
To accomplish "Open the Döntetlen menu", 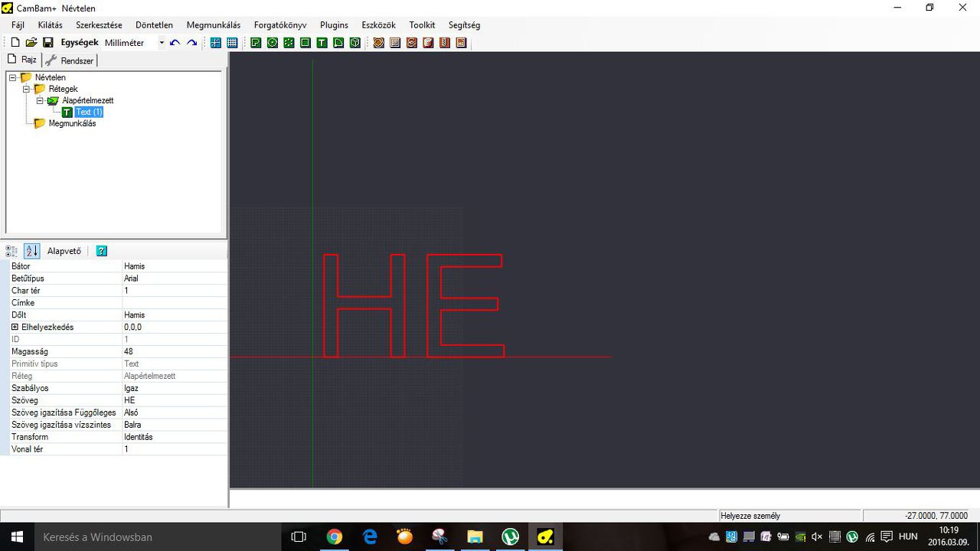I will coord(154,25).
